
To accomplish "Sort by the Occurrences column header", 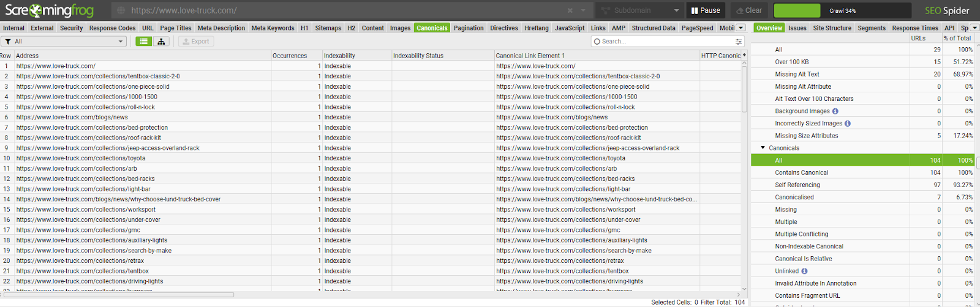I will 296,56.
